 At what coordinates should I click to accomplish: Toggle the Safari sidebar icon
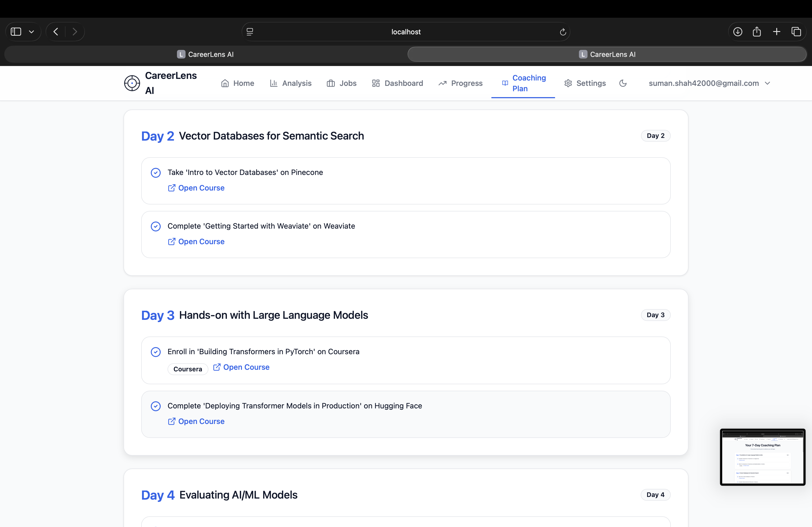[16, 32]
